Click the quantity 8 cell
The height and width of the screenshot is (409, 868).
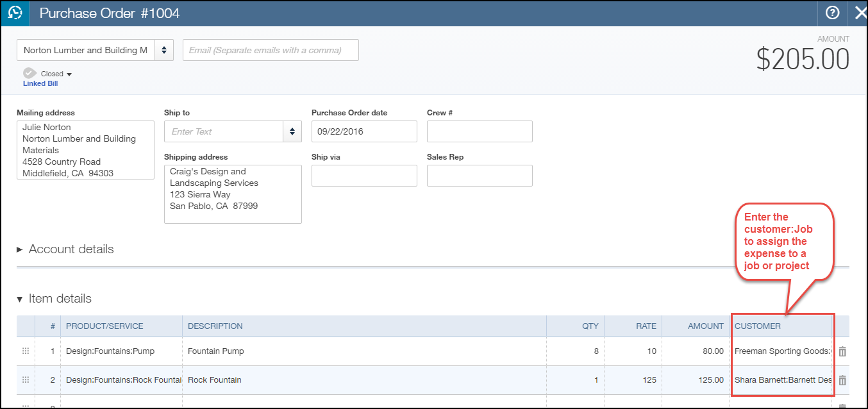575,351
